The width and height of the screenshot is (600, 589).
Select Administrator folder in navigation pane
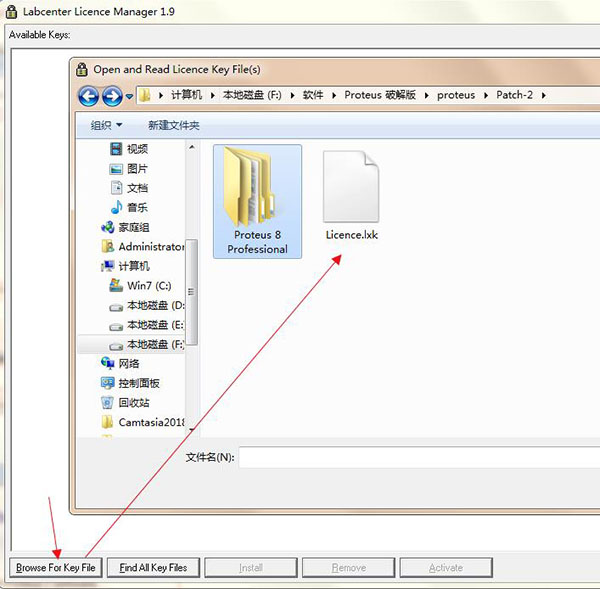(143, 246)
